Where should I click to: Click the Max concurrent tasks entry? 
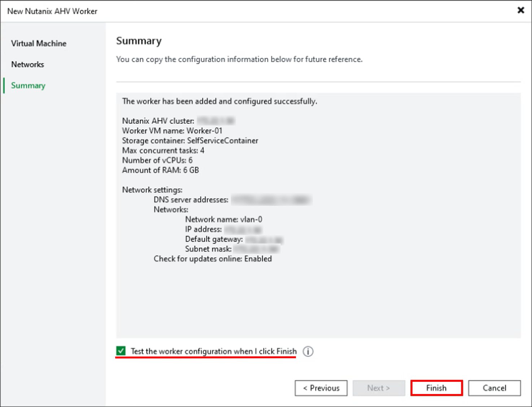[x=163, y=150]
